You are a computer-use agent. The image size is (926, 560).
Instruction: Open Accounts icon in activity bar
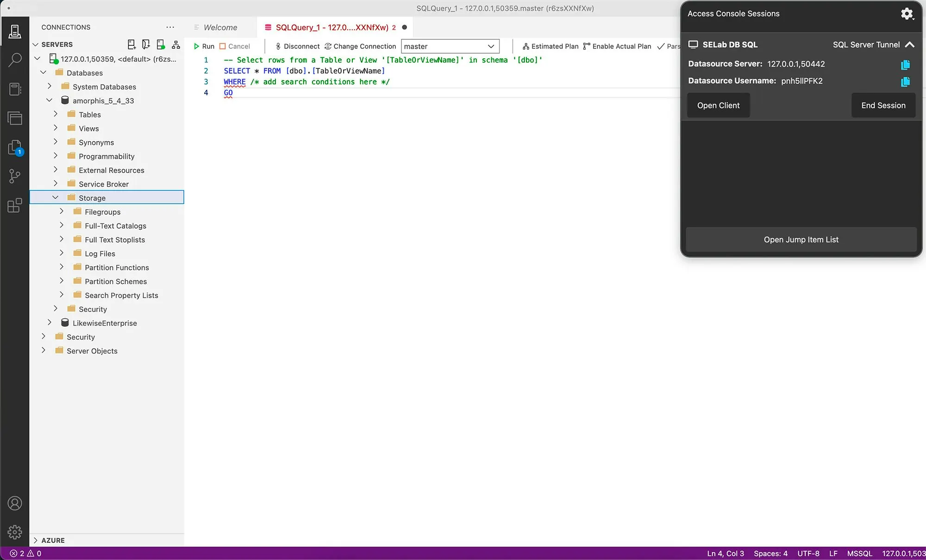click(15, 504)
